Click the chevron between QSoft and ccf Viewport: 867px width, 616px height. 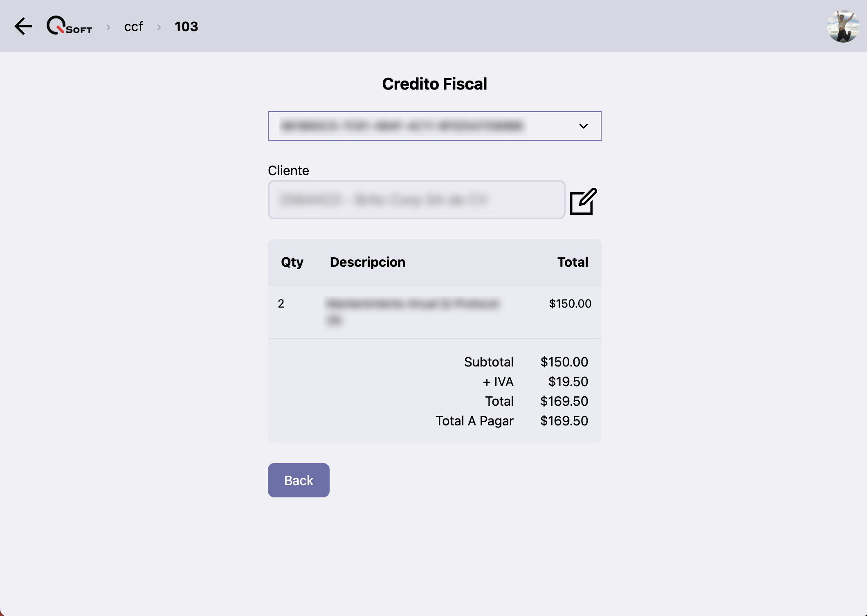[x=108, y=27]
